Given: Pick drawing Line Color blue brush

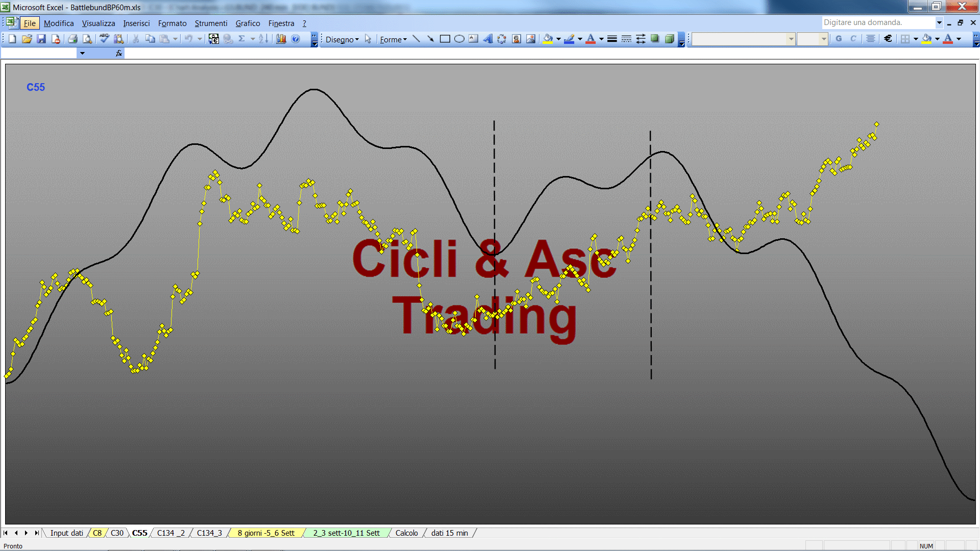Looking at the screenshot, I should click(570, 39).
